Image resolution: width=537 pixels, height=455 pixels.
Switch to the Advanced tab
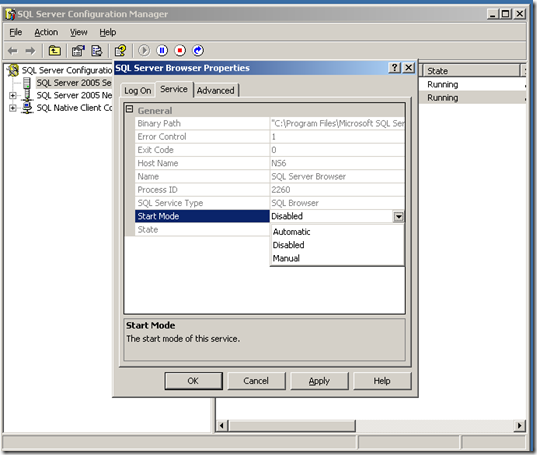click(216, 91)
